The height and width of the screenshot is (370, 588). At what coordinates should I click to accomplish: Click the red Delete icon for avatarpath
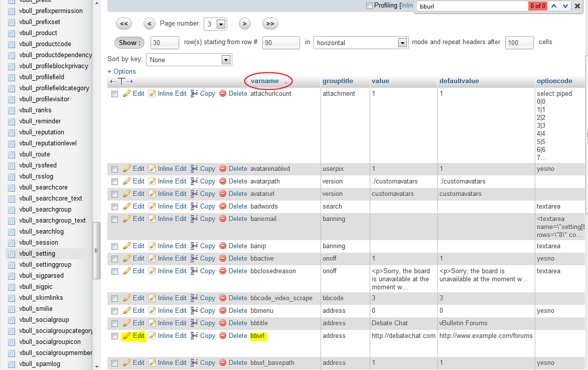coord(223,181)
